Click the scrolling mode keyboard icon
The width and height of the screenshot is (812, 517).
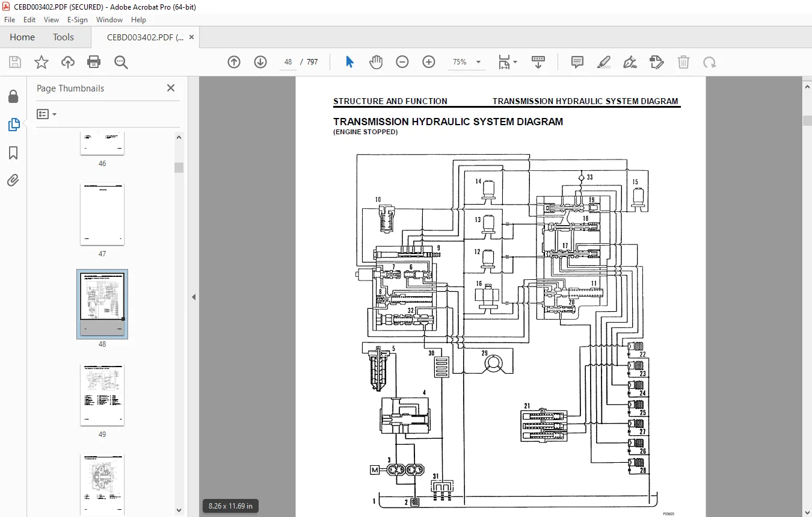click(538, 62)
